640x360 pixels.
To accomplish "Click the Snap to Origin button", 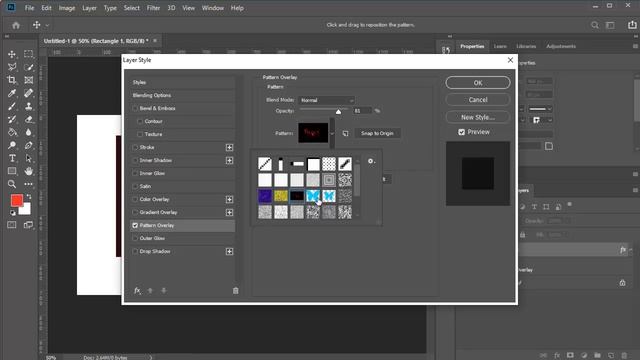I will [377, 133].
